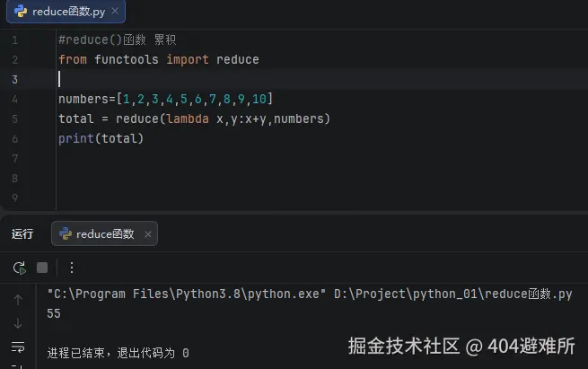Click line number 5 in the gutter
Screen dimensions: 588x369
(x=14, y=119)
